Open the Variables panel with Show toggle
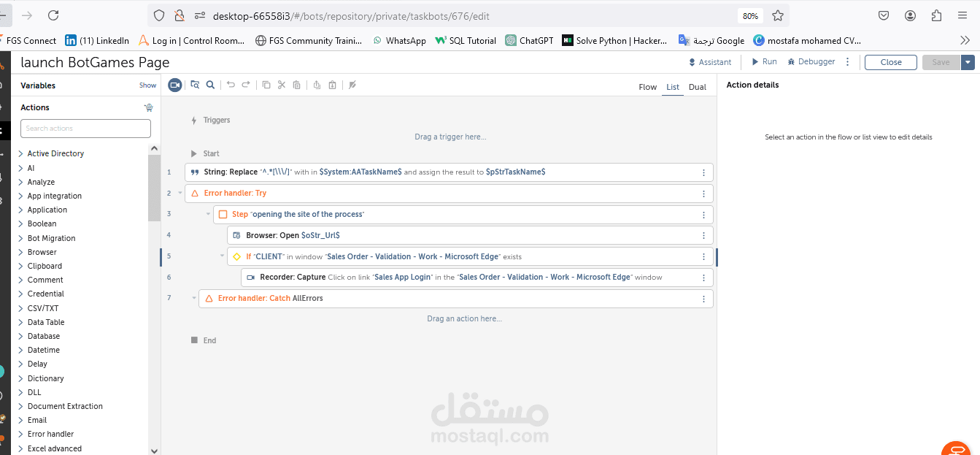The height and width of the screenshot is (455, 980). tap(147, 85)
